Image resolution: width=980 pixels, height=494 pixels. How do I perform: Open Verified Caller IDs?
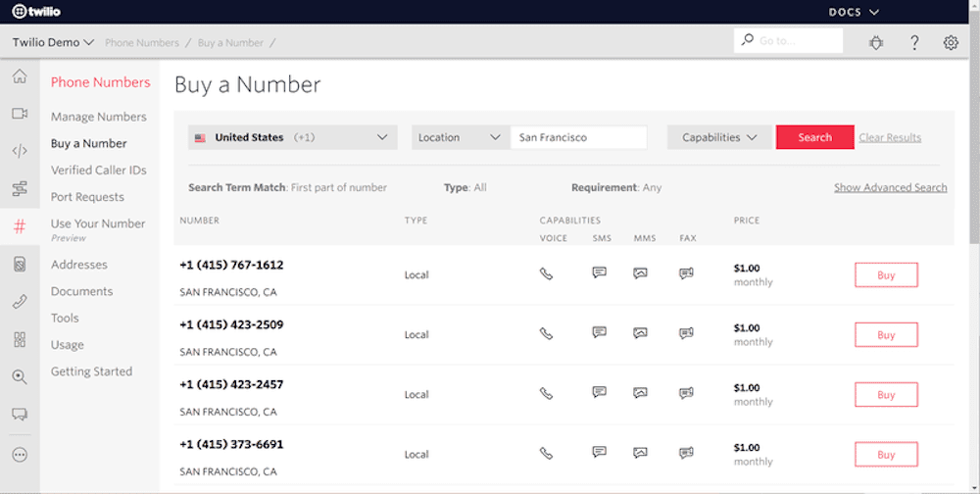99,171
